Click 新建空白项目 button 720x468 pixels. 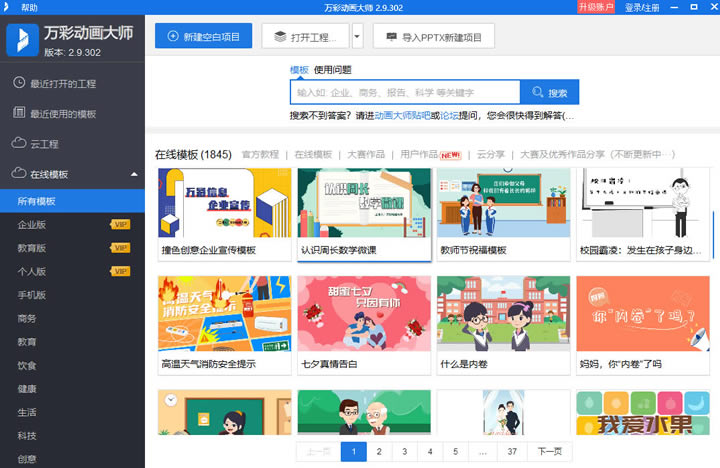203,36
